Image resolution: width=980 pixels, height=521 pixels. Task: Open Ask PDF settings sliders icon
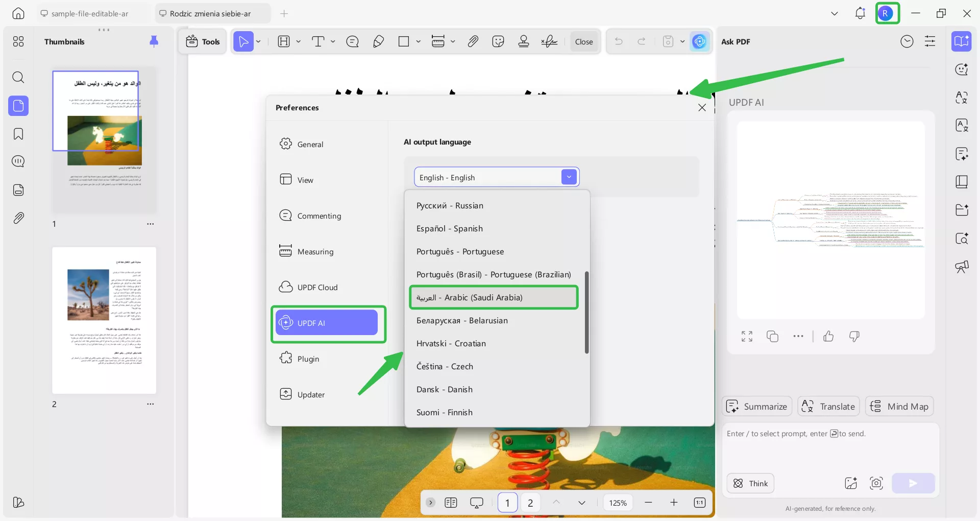click(x=930, y=41)
